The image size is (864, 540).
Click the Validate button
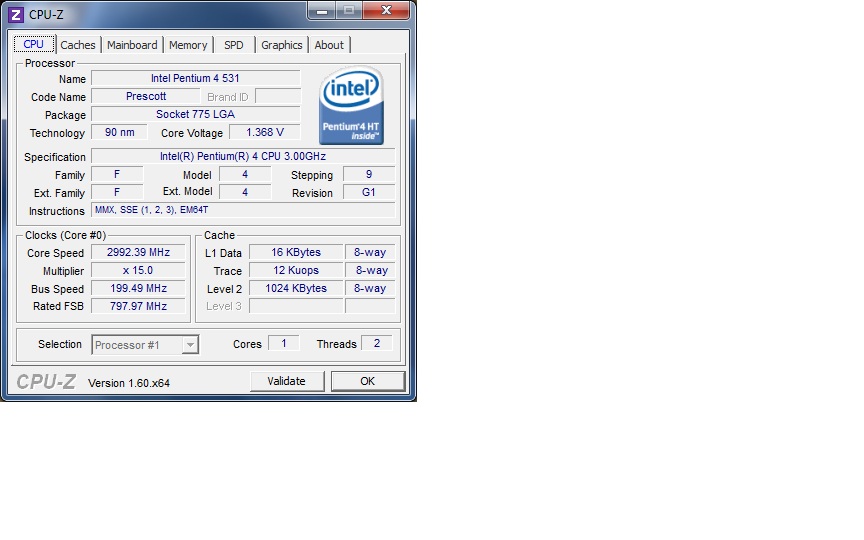point(287,381)
